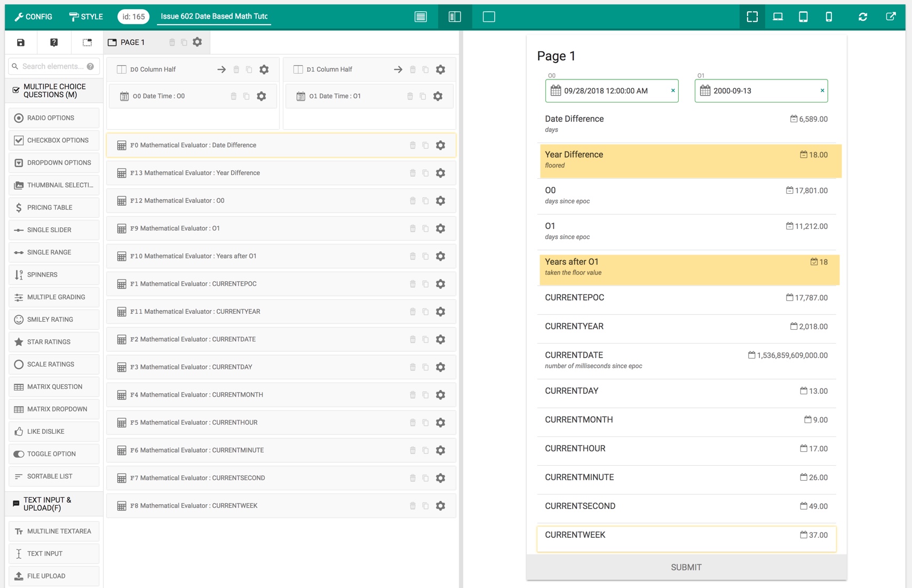Add a File Upload element
This screenshot has height=588, width=912.
54,576
